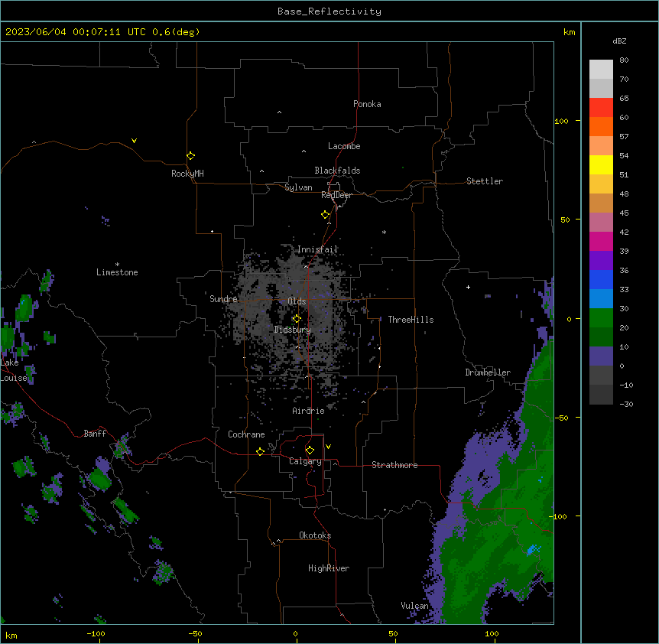Click the Sundre label
The height and width of the screenshot is (644, 659).
pos(223,299)
